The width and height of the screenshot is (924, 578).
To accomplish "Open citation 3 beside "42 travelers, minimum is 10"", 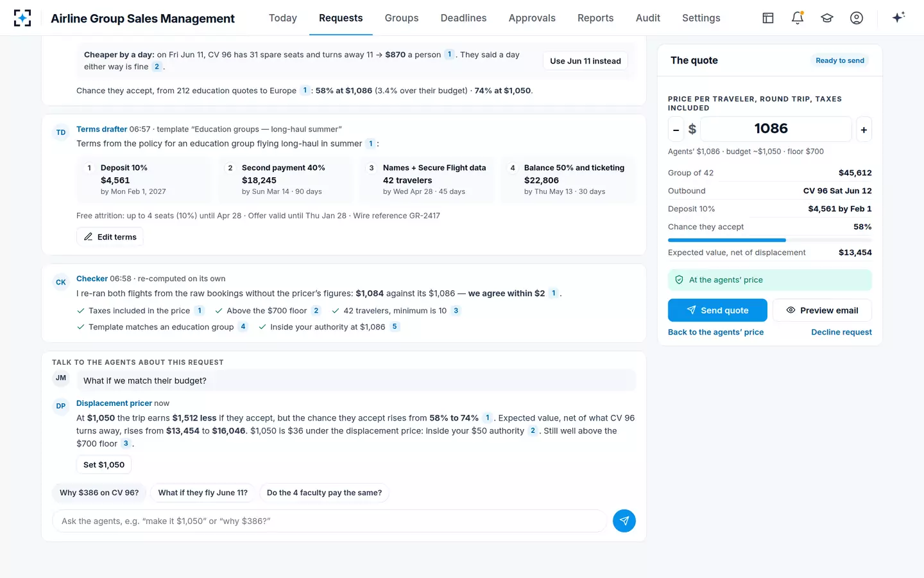I will [x=456, y=311].
